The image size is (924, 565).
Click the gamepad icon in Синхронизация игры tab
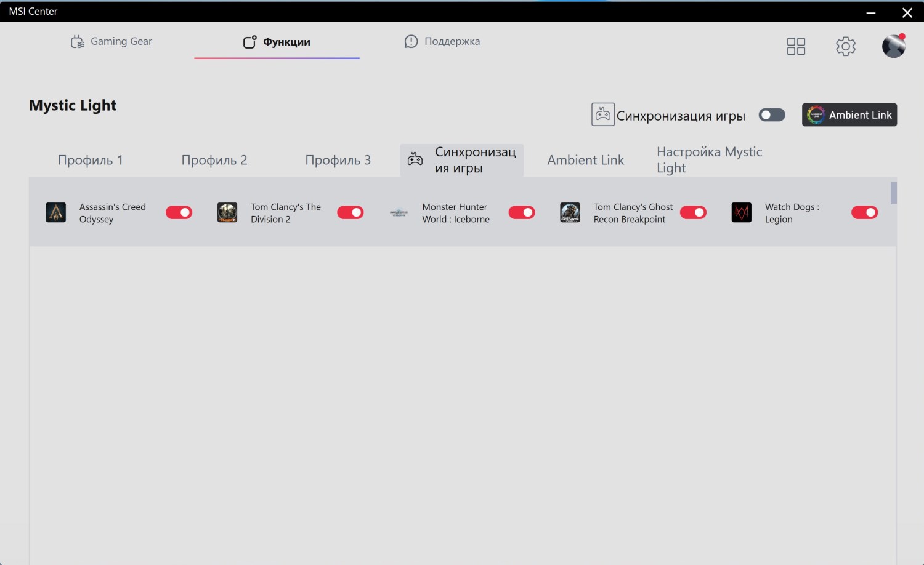click(415, 159)
